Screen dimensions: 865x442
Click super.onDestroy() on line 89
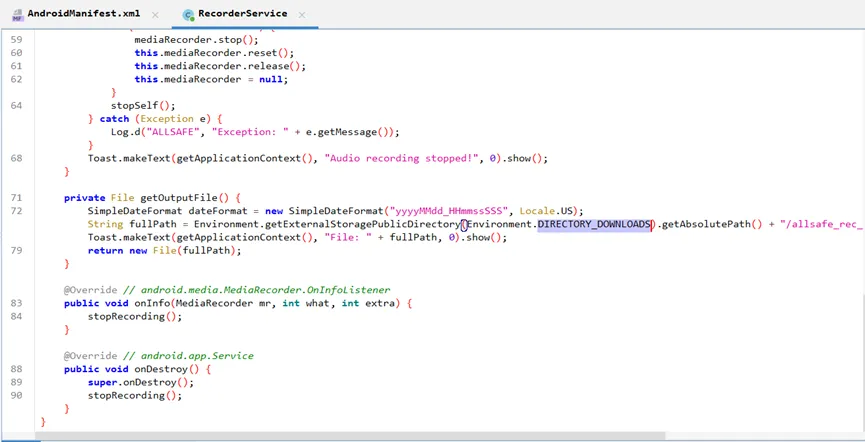tap(141, 382)
